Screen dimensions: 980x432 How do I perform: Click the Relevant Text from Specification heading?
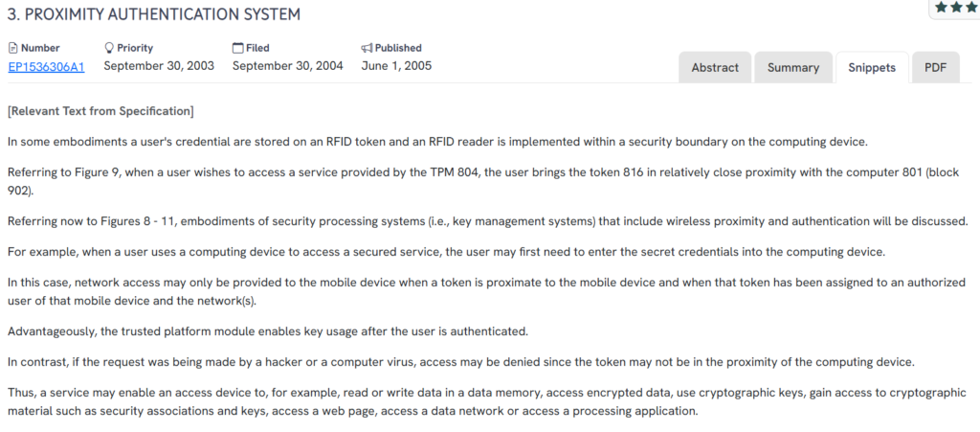tap(100, 112)
